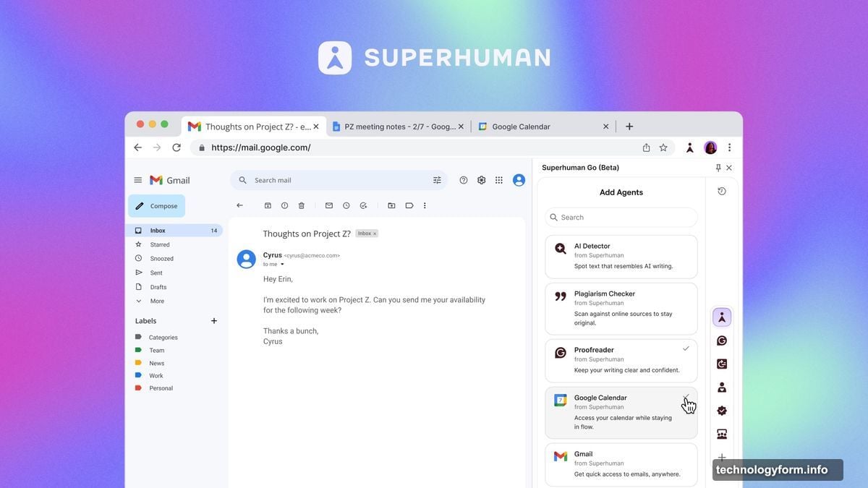Add the email to tasks
868x488 pixels.
tap(364, 205)
